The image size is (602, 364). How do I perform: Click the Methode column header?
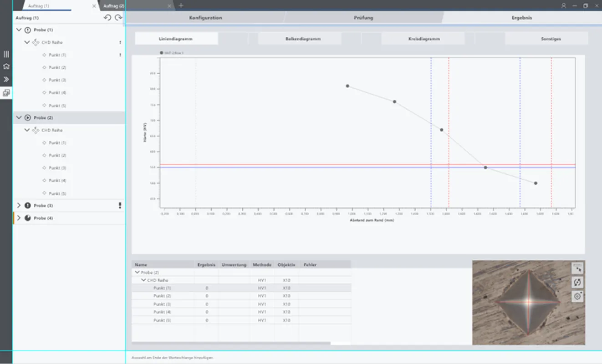[x=262, y=264]
